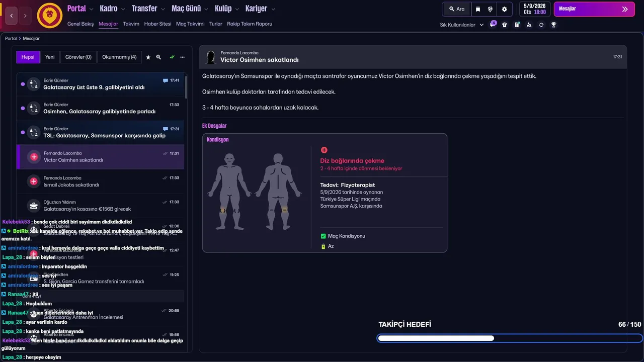644x362 pixels.
Task: Click 'Diz bağlarında çekme' injury title
Action: (352, 161)
